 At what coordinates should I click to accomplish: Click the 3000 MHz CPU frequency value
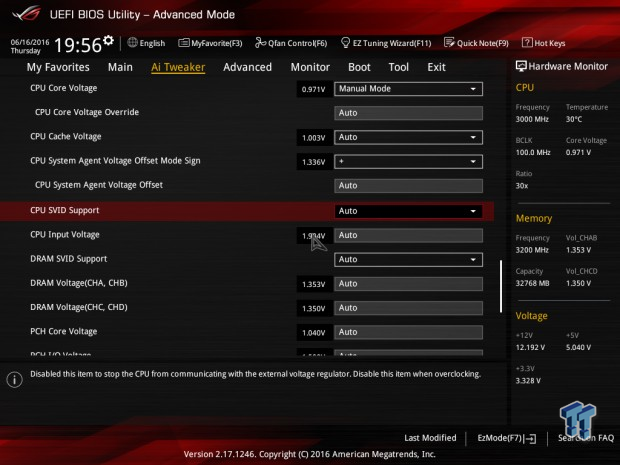tap(532, 119)
